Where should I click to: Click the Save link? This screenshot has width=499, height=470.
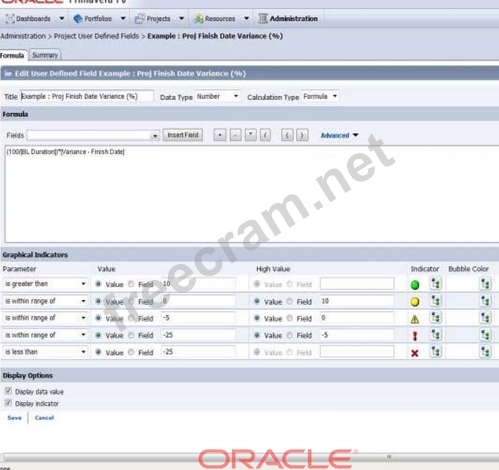point(14,418)
